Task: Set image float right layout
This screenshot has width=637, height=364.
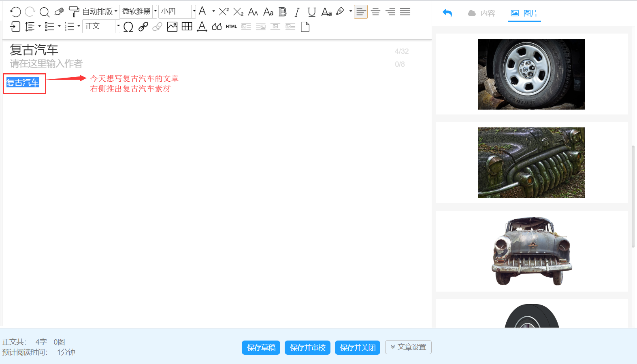Action: tap(261, 27)
